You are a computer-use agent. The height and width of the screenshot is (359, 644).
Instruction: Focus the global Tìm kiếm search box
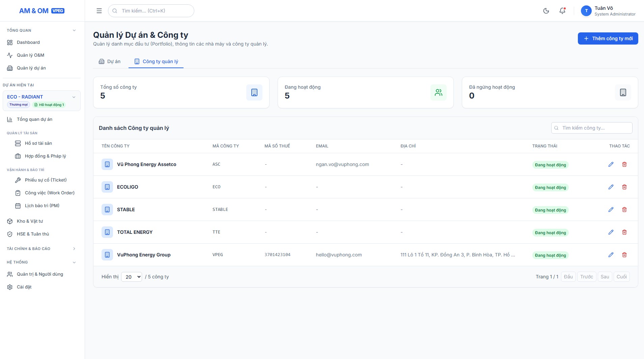151,11
